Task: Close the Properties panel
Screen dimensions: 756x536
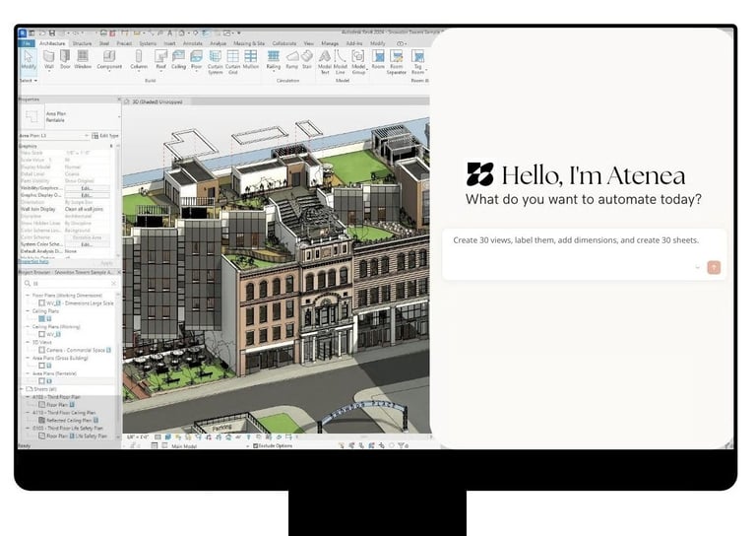Action: (119, 99)
